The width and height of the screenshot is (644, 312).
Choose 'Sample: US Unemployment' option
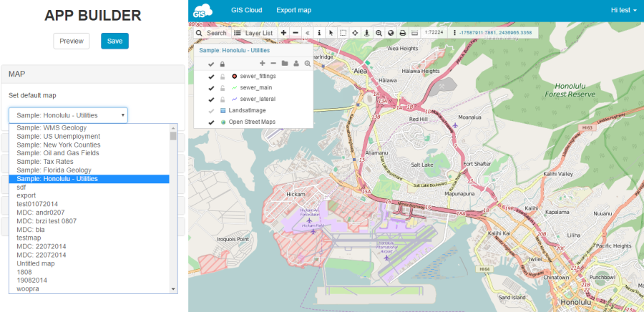coord(89,136)
